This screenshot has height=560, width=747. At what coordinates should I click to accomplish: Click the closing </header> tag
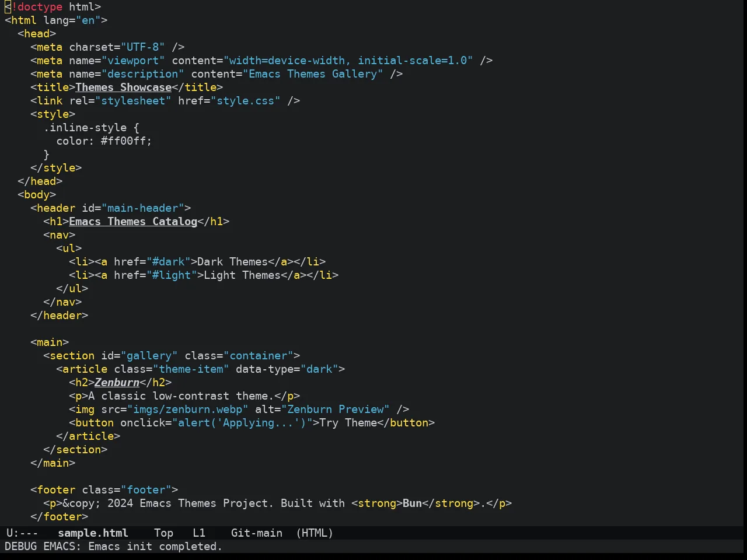coord(60,316)
